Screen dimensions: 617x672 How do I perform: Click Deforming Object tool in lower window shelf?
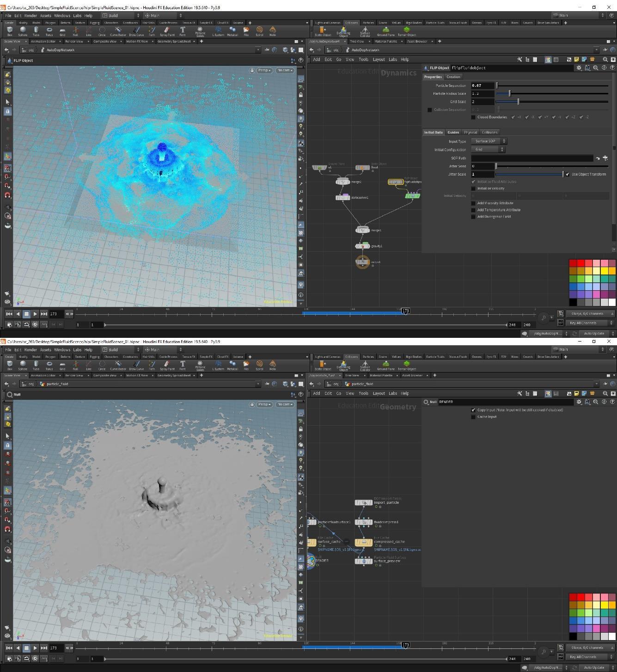point(343,365)
